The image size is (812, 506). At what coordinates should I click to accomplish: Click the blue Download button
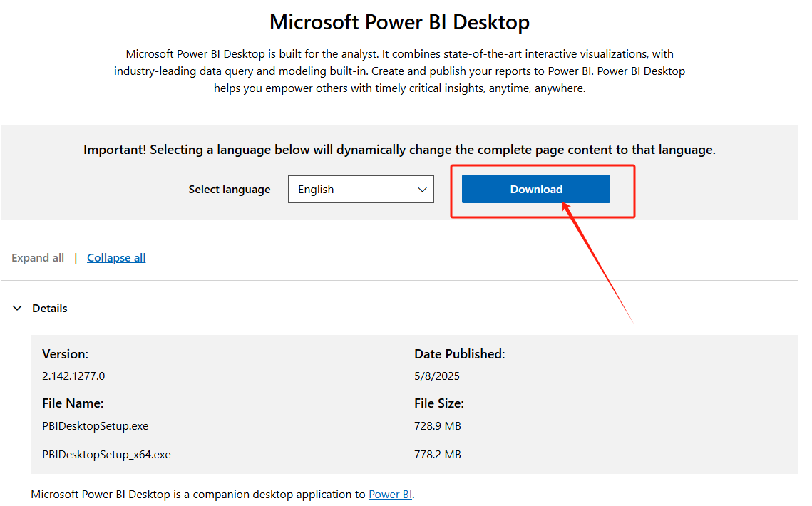[535, 189]
